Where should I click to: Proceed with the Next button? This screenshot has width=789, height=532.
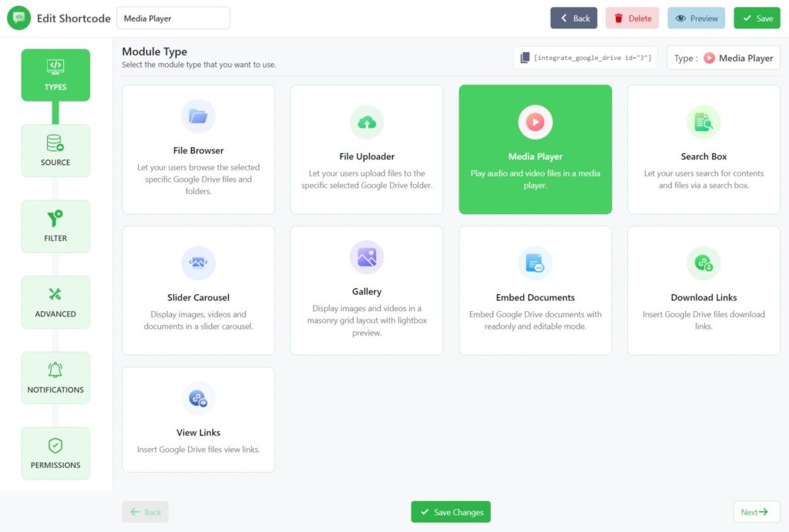pyautogui.click(x=757, y=512)
